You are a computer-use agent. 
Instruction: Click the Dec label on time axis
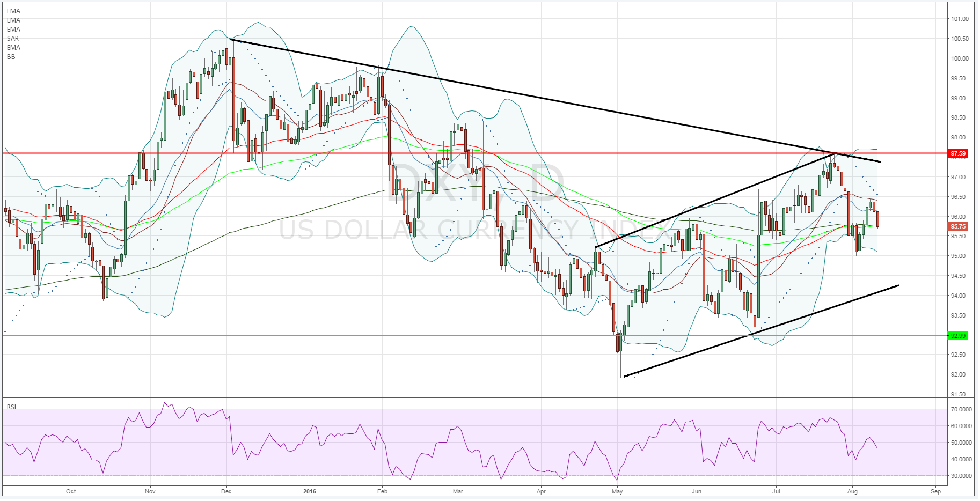pyautogui.click(x=226, y=491)
